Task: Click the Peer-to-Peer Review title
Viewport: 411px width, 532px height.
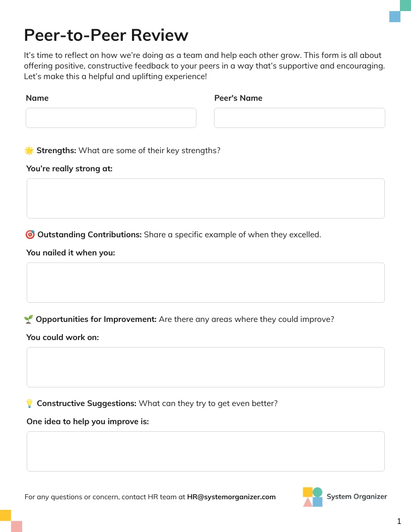Action: [x=106, y=35]
